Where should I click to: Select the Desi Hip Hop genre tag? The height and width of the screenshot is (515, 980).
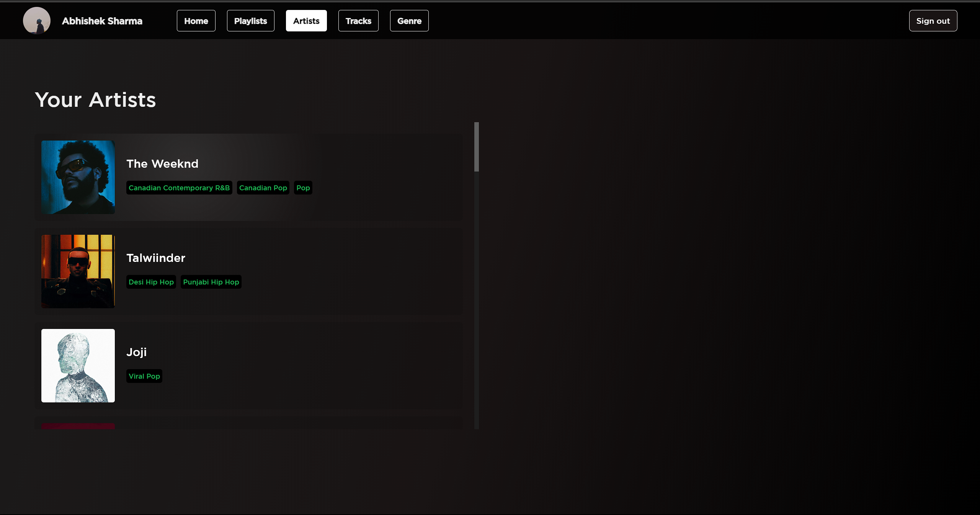pos(151,282)
